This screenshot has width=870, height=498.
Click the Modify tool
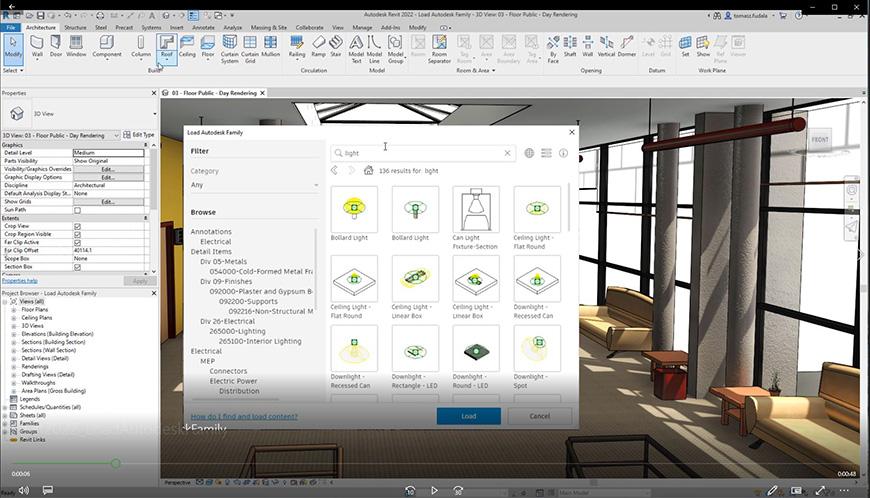click(x=13, y=47)
